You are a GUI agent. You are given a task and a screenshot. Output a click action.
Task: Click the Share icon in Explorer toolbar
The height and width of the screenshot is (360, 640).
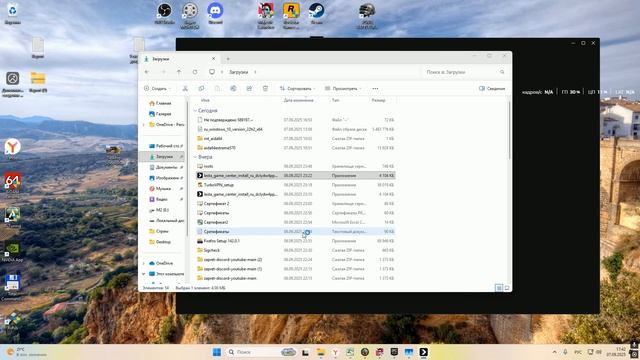pos(249,89)
